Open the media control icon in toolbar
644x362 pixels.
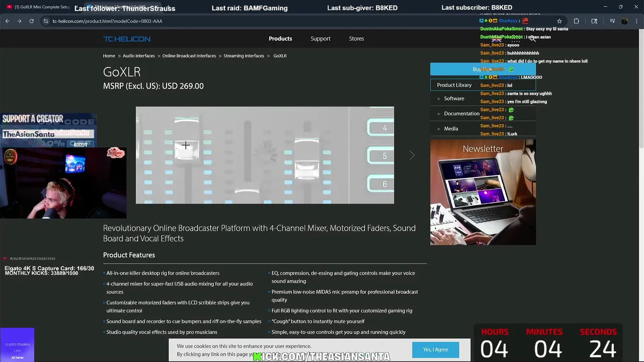(612, 21)
